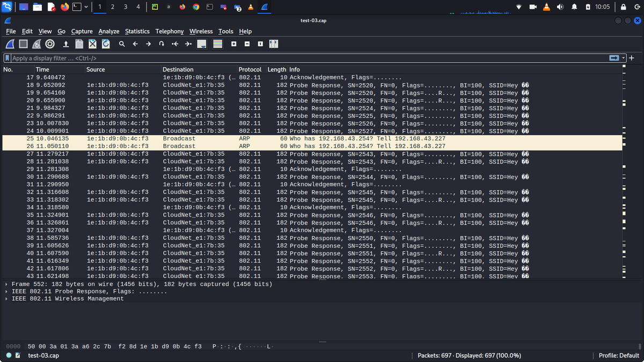This screenshot has width=644, height=362.
Task: Click into the display filter field
Action: coord(309,58)
